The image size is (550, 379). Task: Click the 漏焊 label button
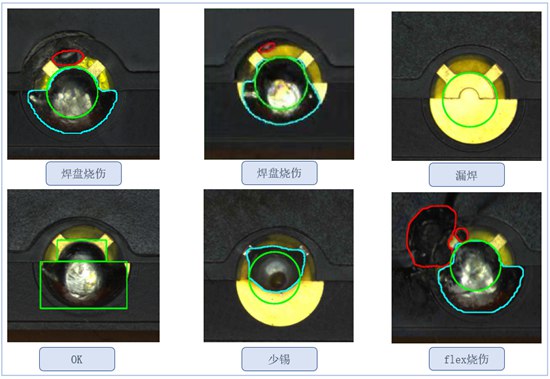[467, 174]
